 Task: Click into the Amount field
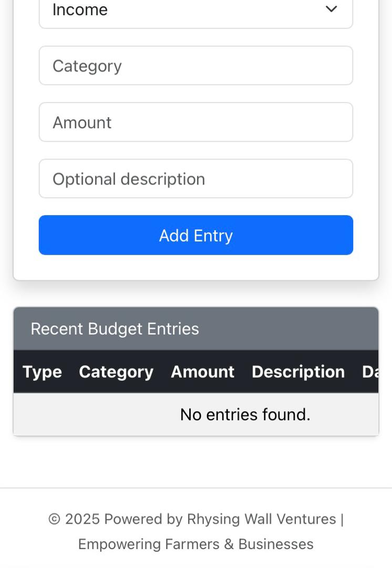point(195,123)
